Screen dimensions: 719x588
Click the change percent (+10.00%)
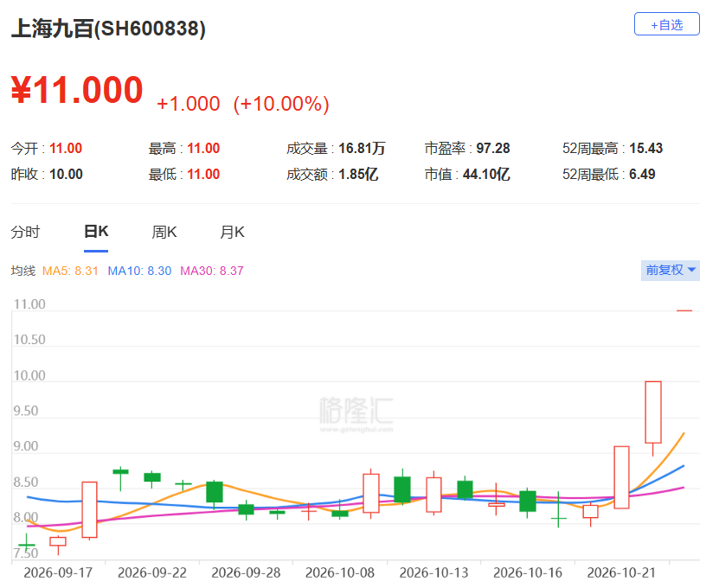[281, 104]
